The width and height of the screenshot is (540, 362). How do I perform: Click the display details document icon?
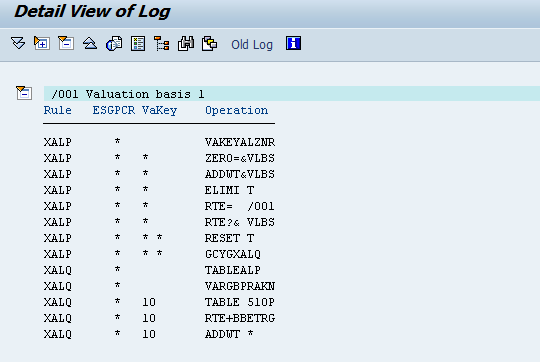(114, 43)
